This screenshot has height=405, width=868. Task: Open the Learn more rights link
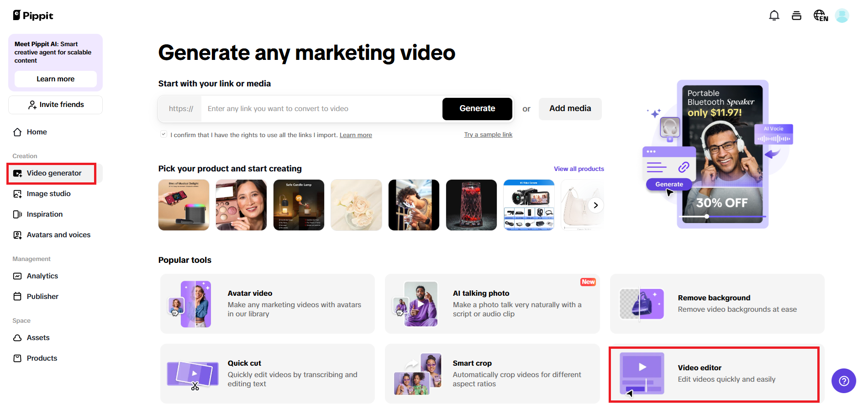356,135
